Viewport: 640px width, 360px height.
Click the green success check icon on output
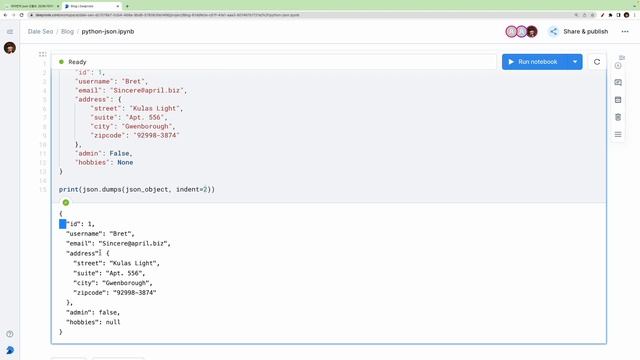pos(66,202)
